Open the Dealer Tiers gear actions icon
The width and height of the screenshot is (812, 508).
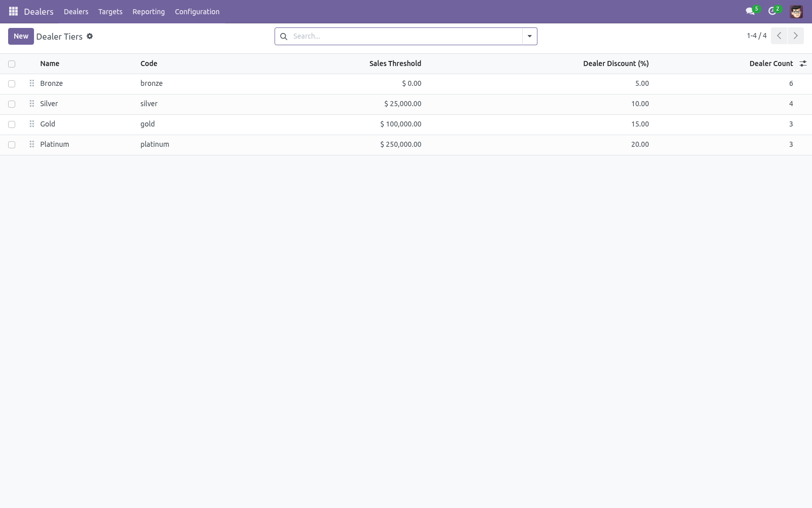tap(90, 36)
